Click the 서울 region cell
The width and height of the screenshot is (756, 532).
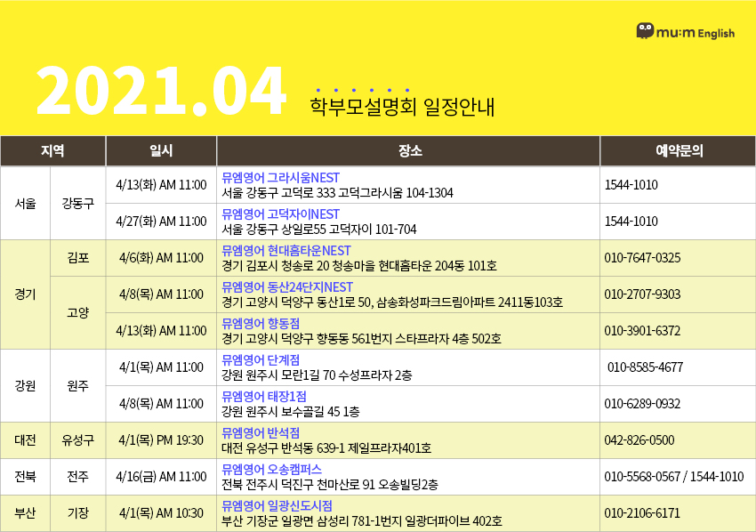25,204
